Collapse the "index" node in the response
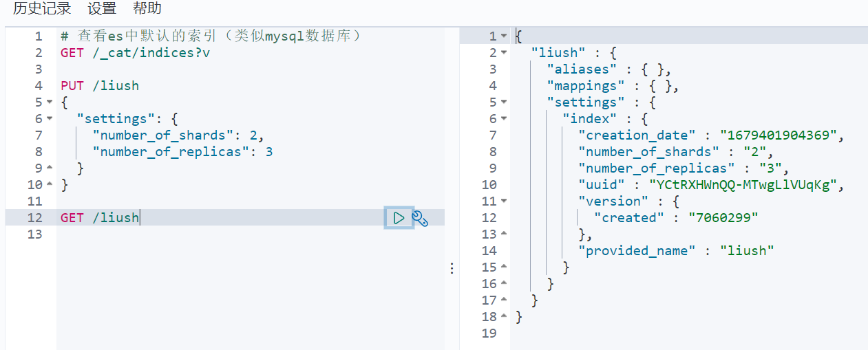Viewport: 868px width, 350px height. [x=504, y=119]
